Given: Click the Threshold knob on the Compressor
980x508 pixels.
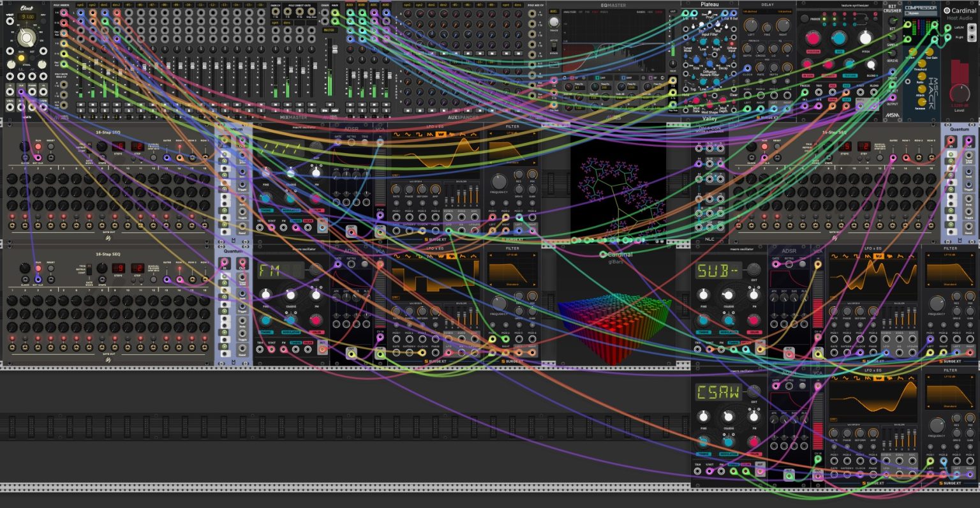Looking at the screenshot, I should click(x=922, y=63).
